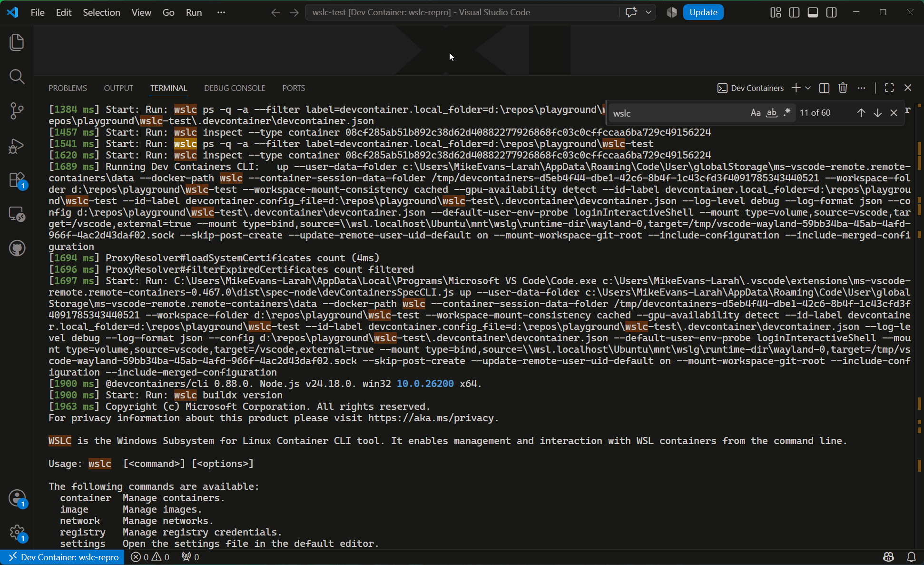924x565 pixels.
Task: Click the VS Code logo icon
Action: click(13, 12)
